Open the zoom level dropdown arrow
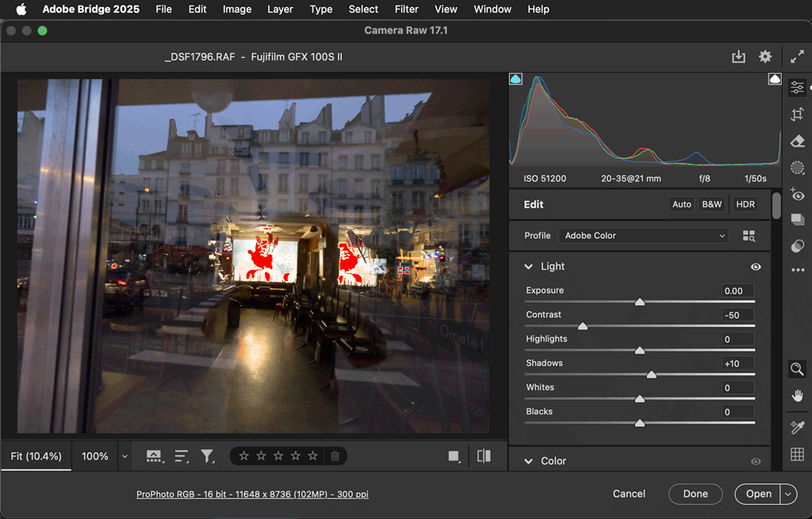 tap(124, 456)
